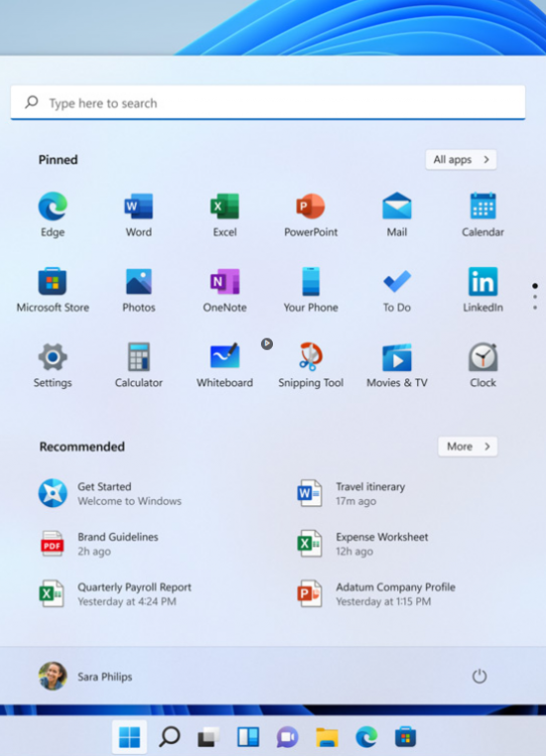Click the pinned apps page indicator dots
Image resolution: width=546 pixels, height=756 pixels.
click(535, 297)
